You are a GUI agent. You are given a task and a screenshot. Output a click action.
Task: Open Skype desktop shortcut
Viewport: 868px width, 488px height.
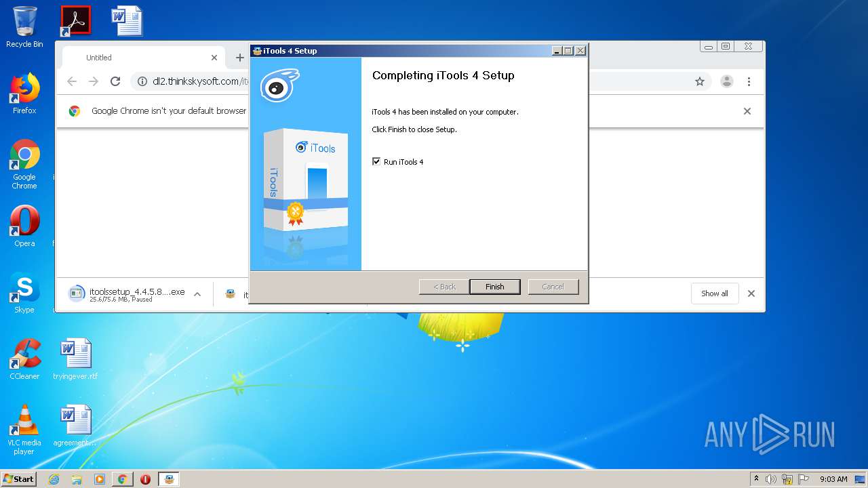[24, 293]
